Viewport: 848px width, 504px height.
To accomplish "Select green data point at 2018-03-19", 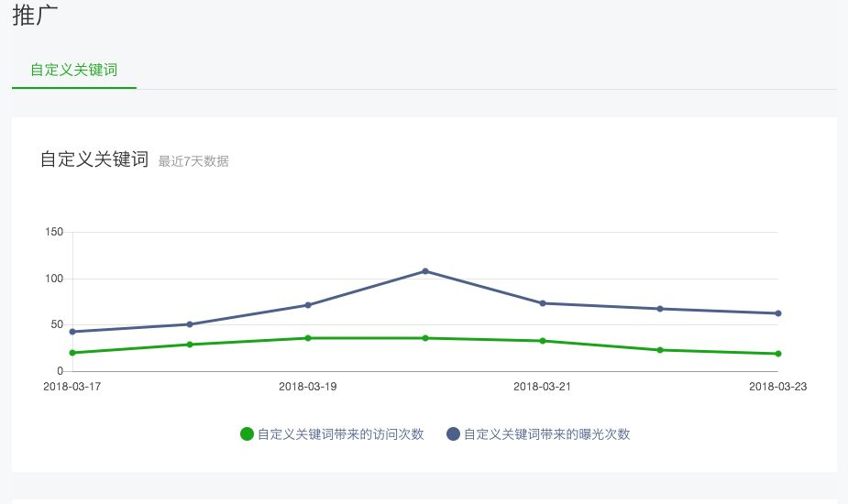I will (308, 338).
